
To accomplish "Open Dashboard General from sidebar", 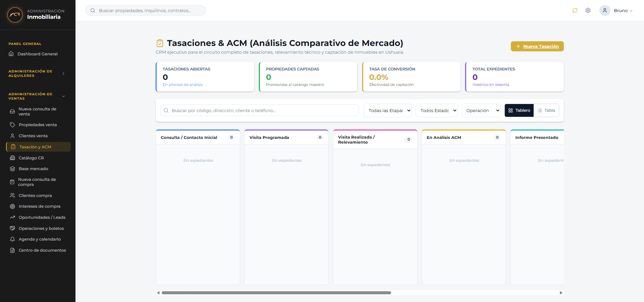I will [x=38, y=54].
